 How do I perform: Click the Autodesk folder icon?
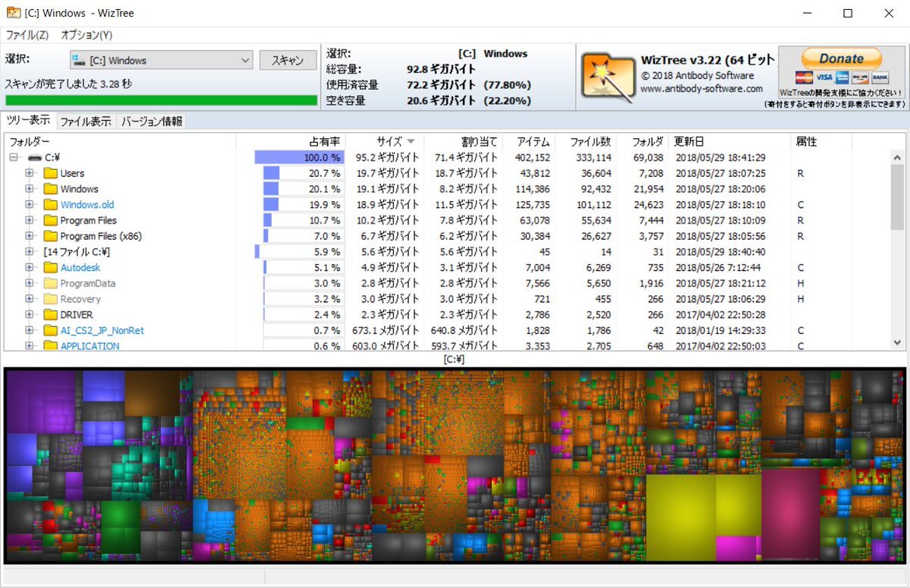click(x=51, y=267)
